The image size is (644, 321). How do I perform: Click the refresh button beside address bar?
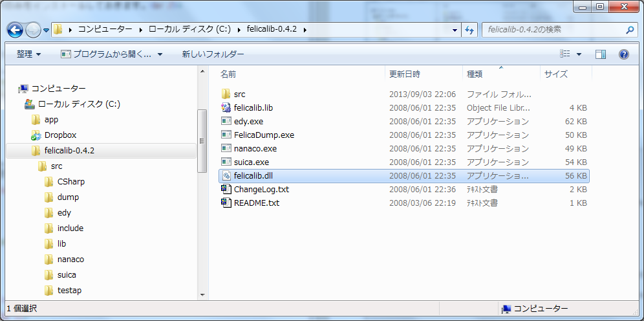pyautogui.click(x=470, y=30)
